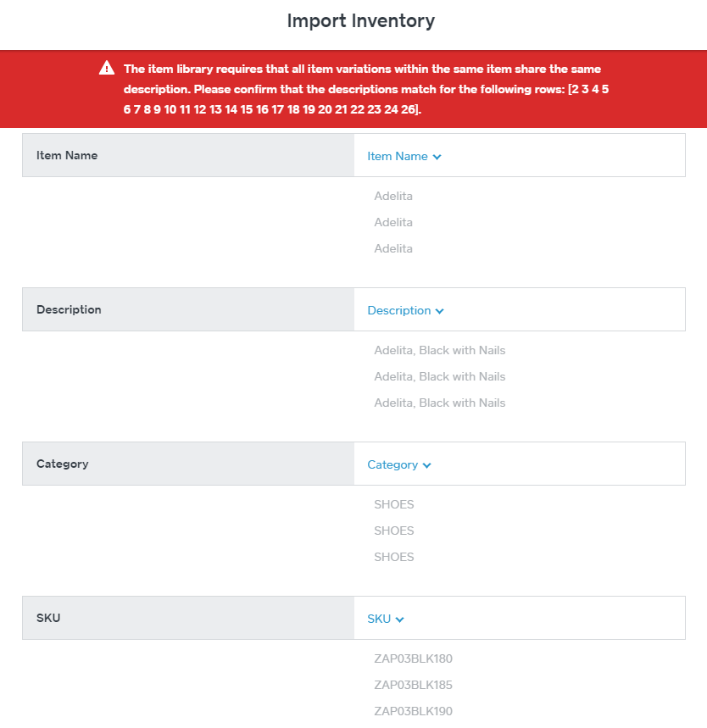Open the Category mapping dropdown
This screenshot has height=728, width=707.
point(398,464)
